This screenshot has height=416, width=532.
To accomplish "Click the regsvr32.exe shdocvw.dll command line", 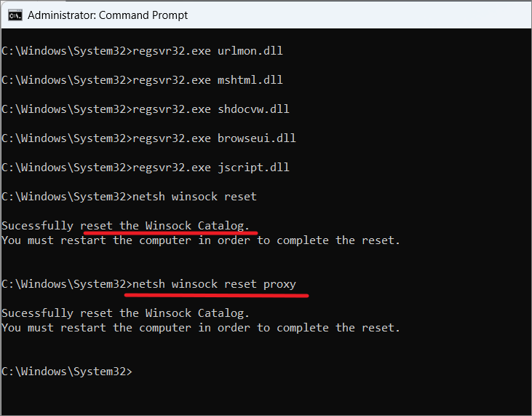I will [146, 109].
